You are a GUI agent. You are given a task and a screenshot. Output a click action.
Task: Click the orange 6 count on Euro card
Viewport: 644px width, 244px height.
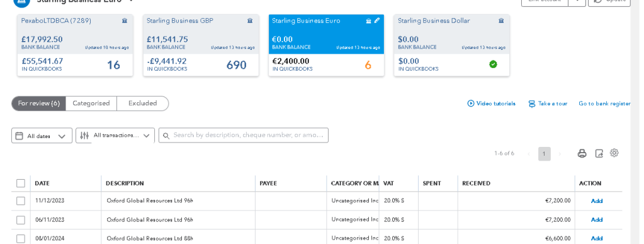pos(368,65)
